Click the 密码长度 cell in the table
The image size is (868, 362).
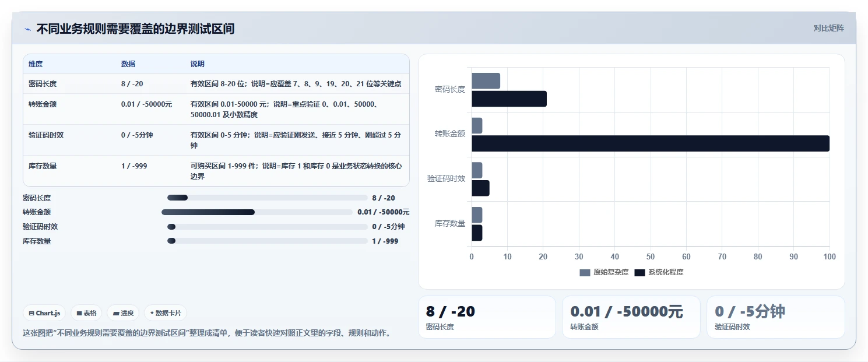click(43, 83)
